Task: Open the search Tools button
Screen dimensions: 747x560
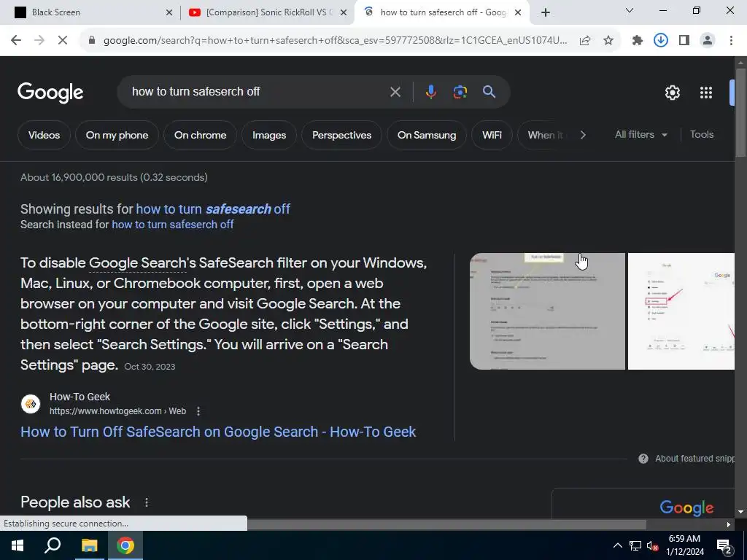Action: [x=702, y=135]
